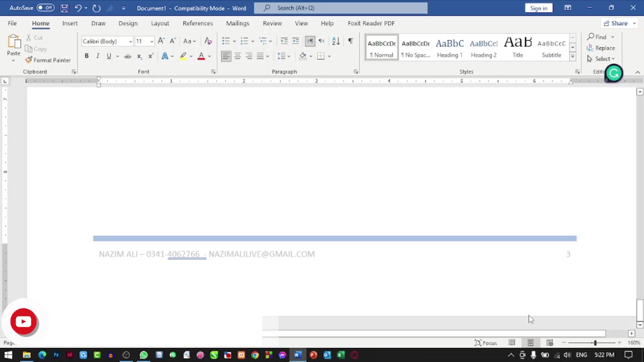
Task: Apply strikethrough to the text
Action: 127,56
